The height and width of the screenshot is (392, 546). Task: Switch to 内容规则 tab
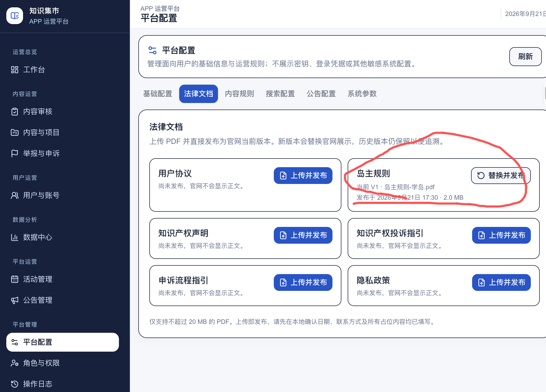(239, 94)
